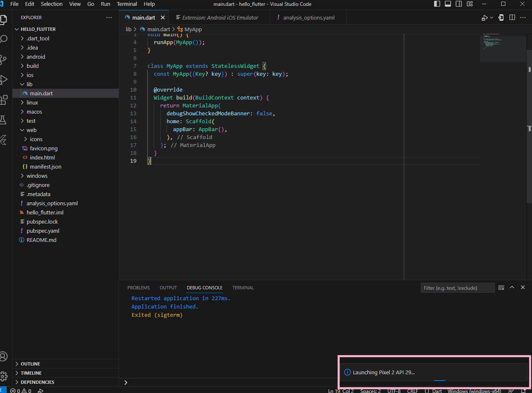Open the Run menu

(x=106, y=4)
